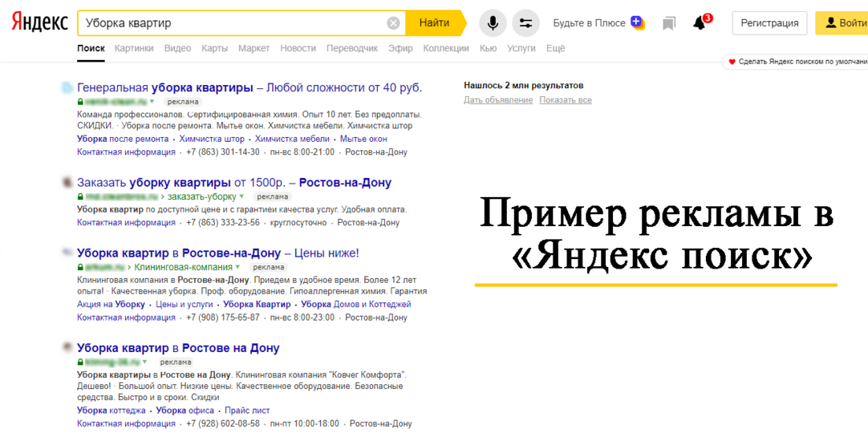Open Уборка квартир в Ростове на Дону title
The height and width of the screenshot is (441, 868).
click(x=178, y=347)
